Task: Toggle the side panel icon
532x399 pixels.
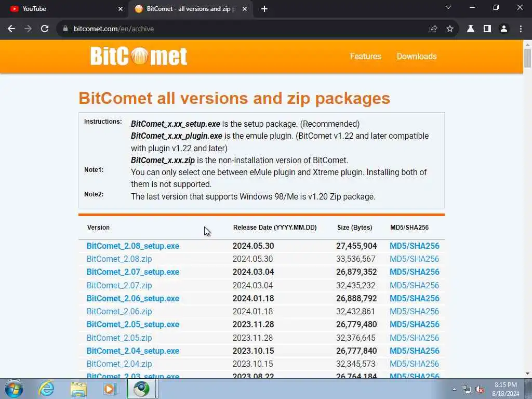Action: 487,29
